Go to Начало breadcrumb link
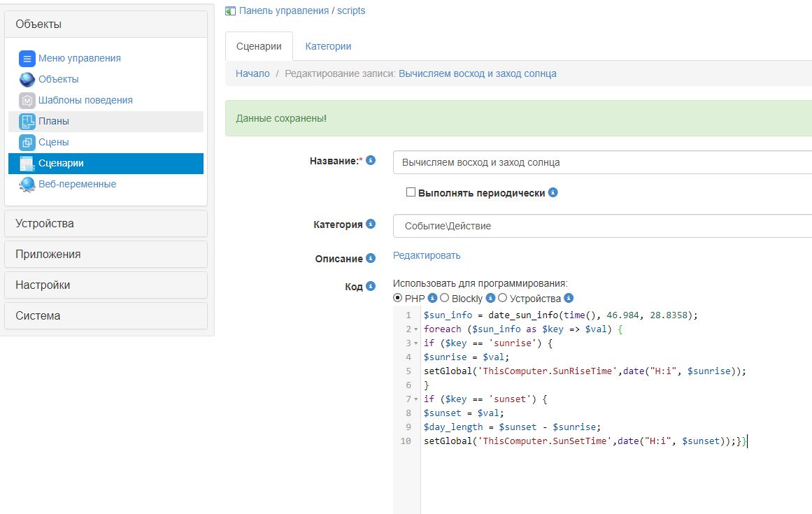The height and width of the screenshot is (514, 812). click(x=252, y=73)
